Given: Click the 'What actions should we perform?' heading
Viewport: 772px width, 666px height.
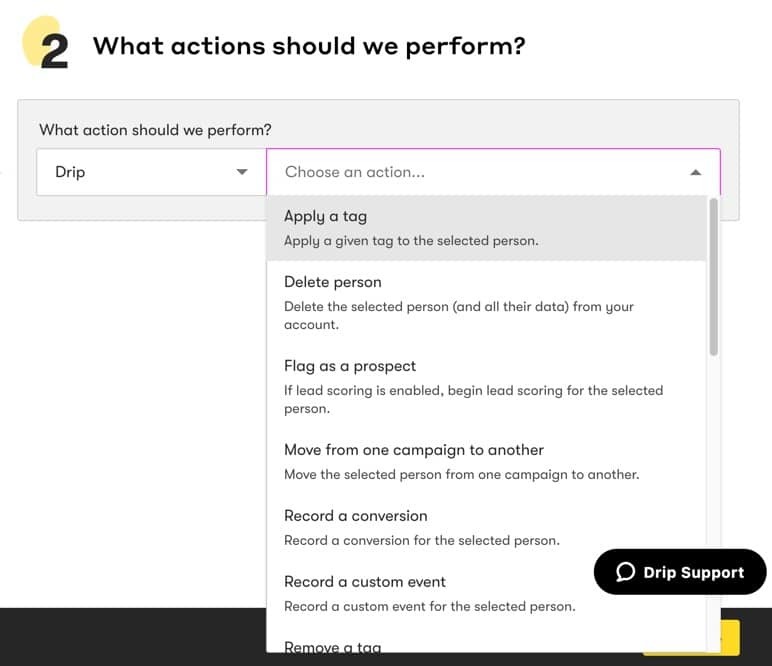Looking at the screenshot, I should coord(309,46).
